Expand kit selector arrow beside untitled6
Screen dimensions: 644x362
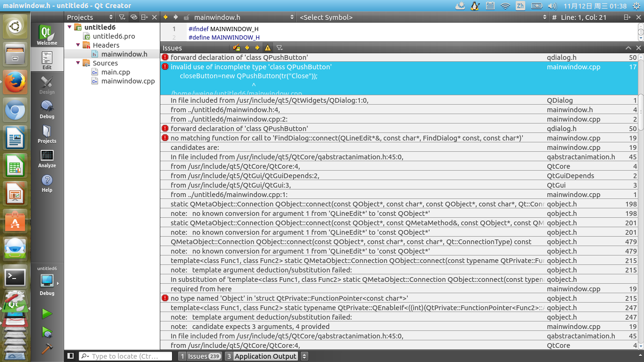point(58,283)
